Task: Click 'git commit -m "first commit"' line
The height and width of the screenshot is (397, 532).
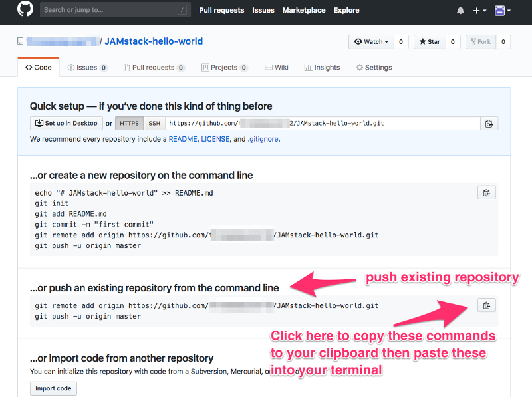Action: tap(94, 224)
